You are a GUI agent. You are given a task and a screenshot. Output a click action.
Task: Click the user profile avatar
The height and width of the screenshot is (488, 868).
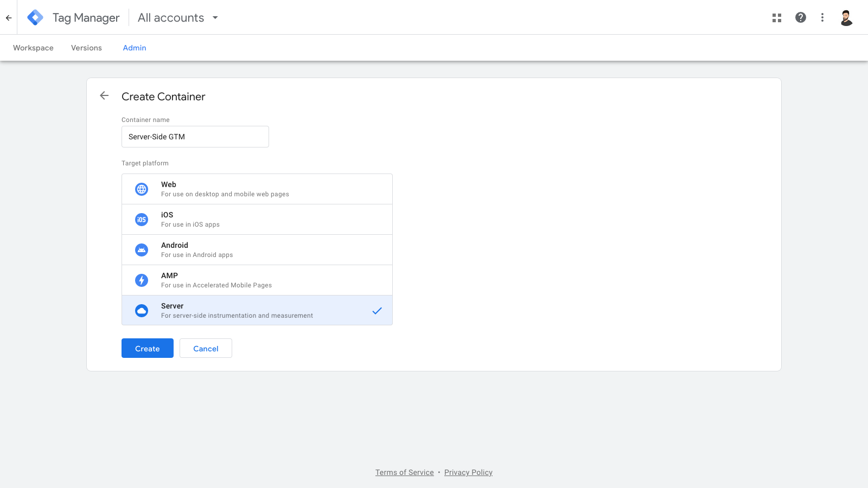(x=846, y=17)
